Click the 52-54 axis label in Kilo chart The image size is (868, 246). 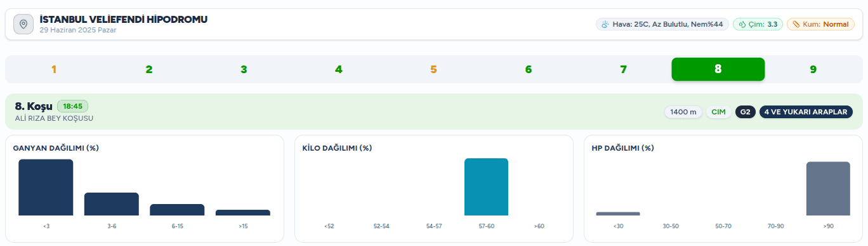tap(381, 226)
